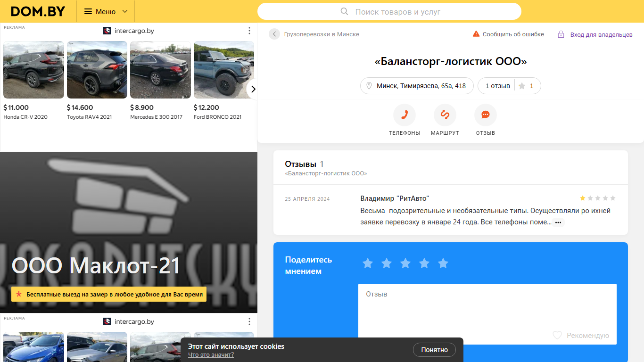The height and width of the screenshot is (362, 644).
Task: Click the $ 11.000 price label
Action: [16, 107]
